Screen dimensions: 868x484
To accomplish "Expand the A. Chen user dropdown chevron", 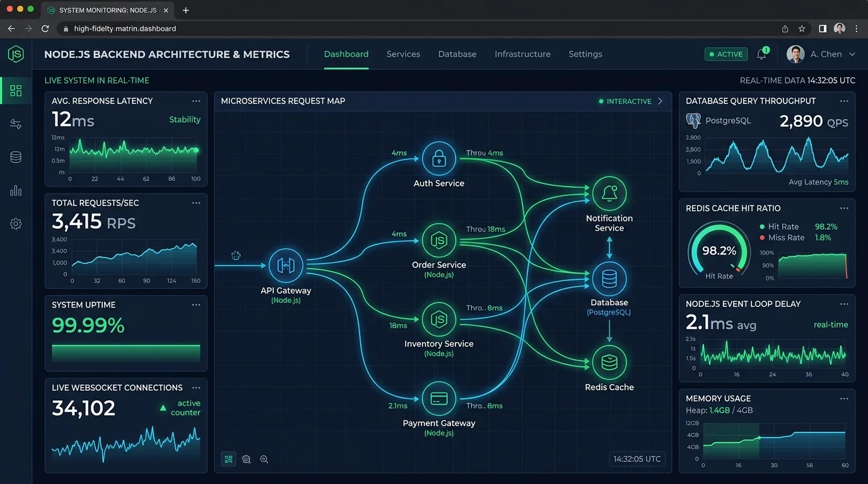I will [852, 54].
